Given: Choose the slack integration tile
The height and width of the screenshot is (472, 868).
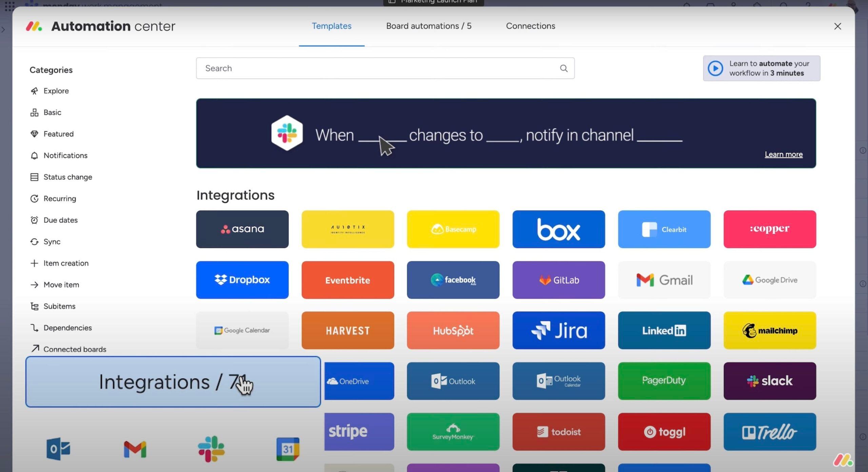Looking at the screenshot, I should pyautogui.click(x=770, y=381).
